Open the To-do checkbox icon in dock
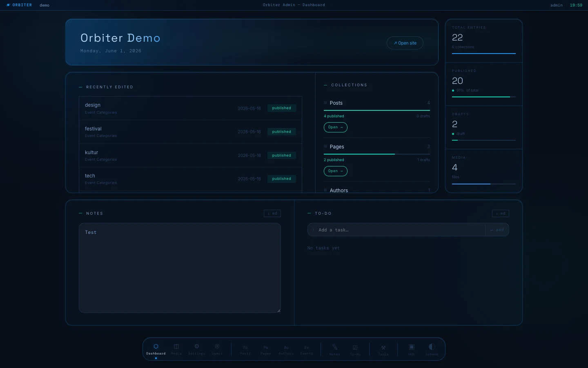 coord(355,350)
